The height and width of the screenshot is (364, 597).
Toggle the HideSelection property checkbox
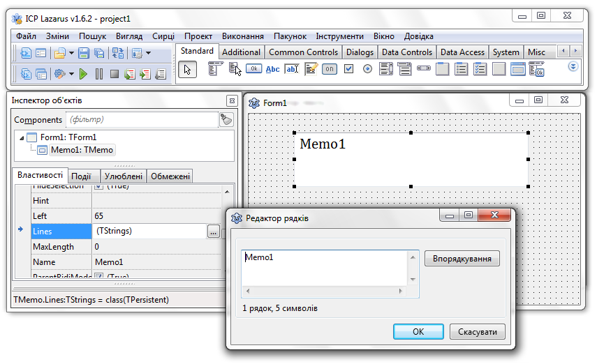(98, 187)
